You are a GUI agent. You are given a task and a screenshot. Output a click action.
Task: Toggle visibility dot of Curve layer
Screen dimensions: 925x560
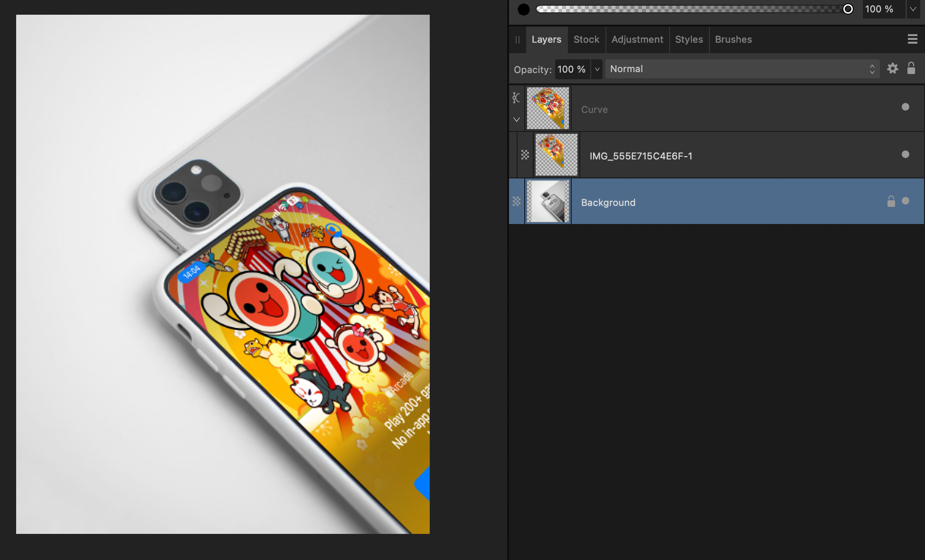905,107
